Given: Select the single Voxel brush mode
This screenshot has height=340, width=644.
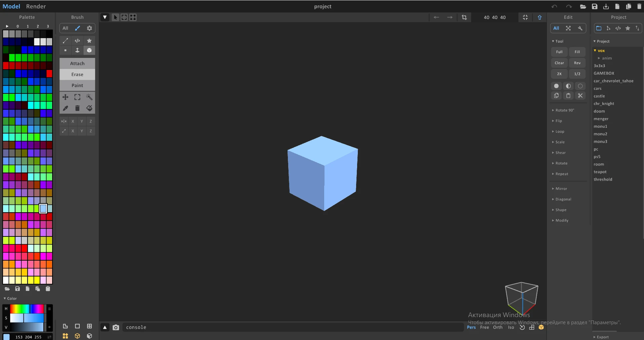Looking at the screenshot, I should pos(65,50).
